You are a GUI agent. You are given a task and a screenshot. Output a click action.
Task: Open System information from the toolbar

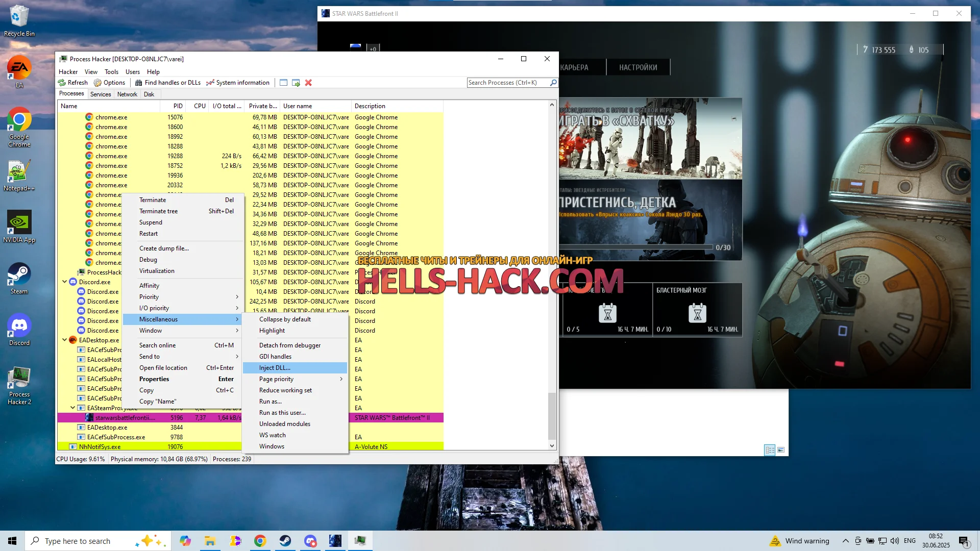point(238,83)
